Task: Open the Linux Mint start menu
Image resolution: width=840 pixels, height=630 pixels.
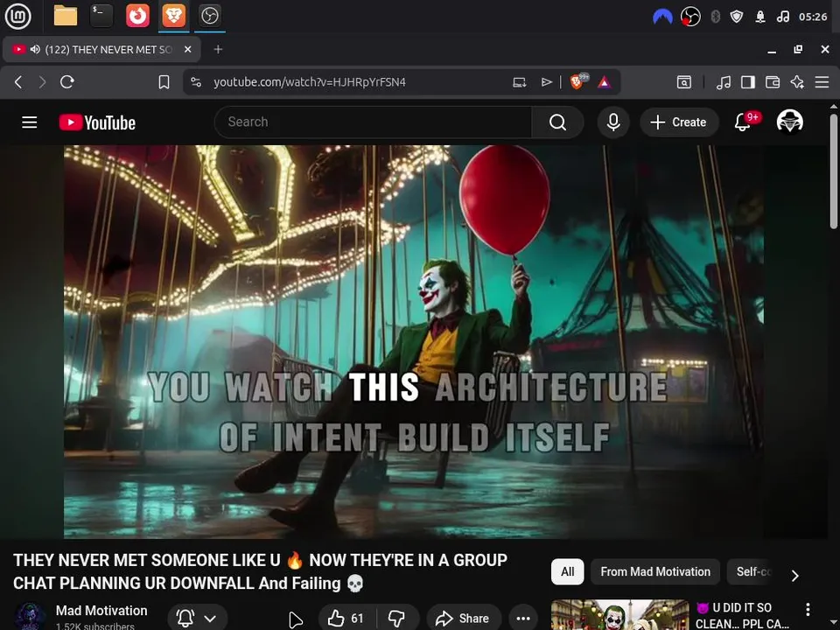Action: [x=17, y=16]
